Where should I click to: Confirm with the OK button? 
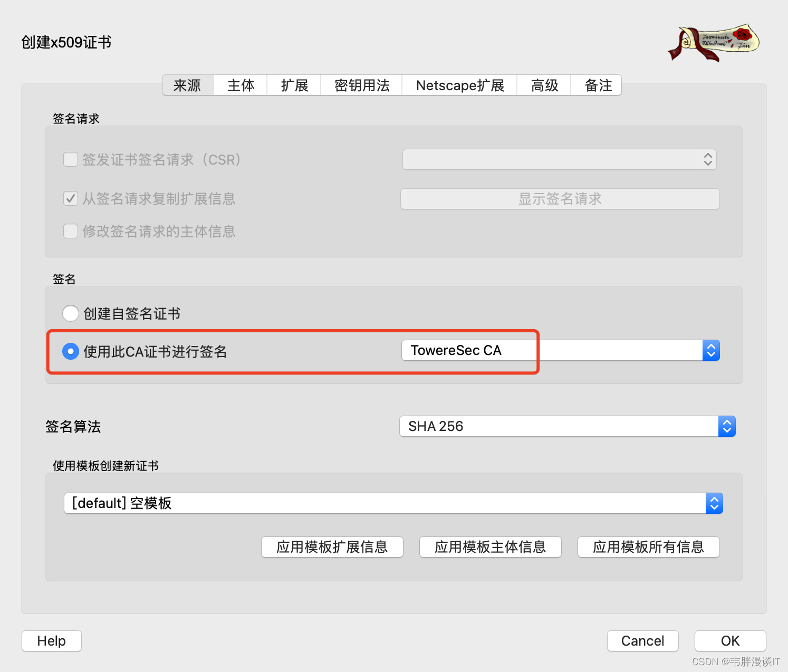pos(731,641)
